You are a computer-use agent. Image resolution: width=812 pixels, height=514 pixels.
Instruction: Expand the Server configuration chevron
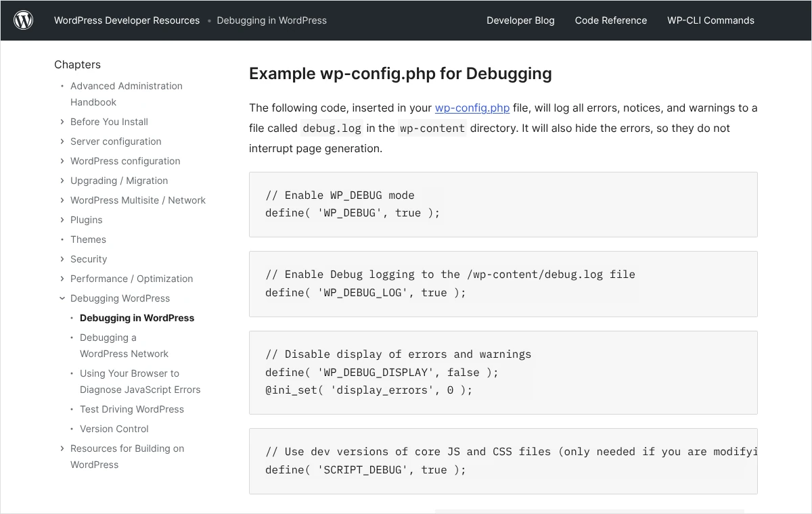click(62, 141)
